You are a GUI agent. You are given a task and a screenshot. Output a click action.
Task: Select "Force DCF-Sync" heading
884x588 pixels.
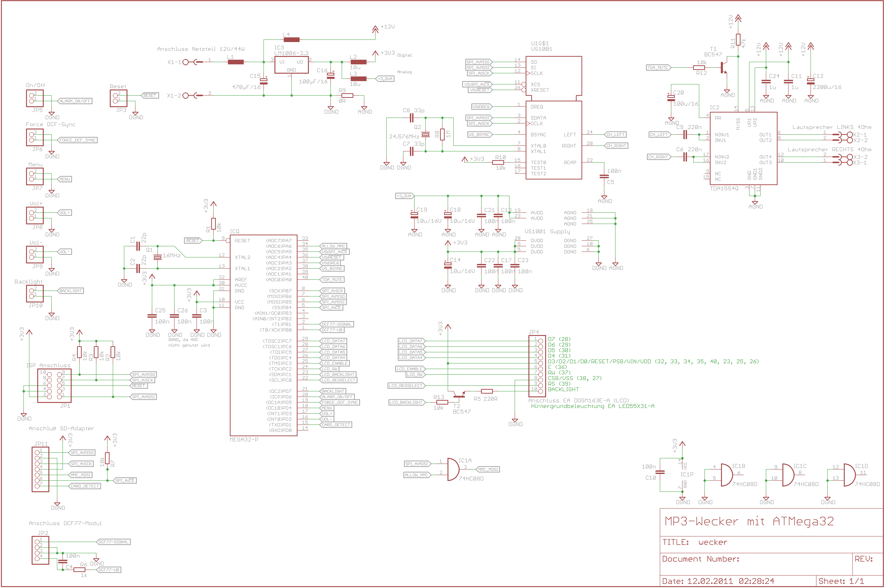(x=51, y=124)
